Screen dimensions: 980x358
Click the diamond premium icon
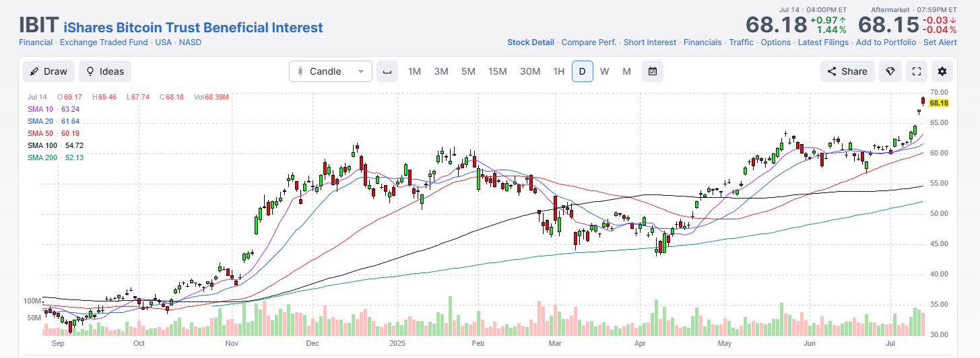pos(890,71)
